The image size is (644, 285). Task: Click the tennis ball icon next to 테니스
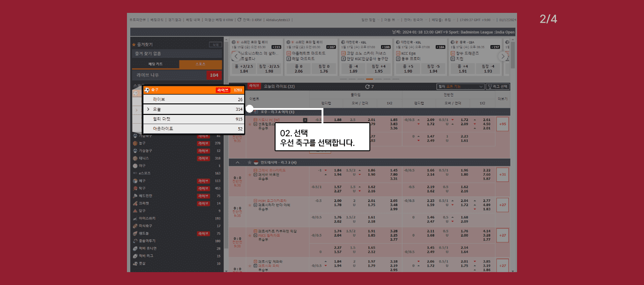(x=135, y=158)
